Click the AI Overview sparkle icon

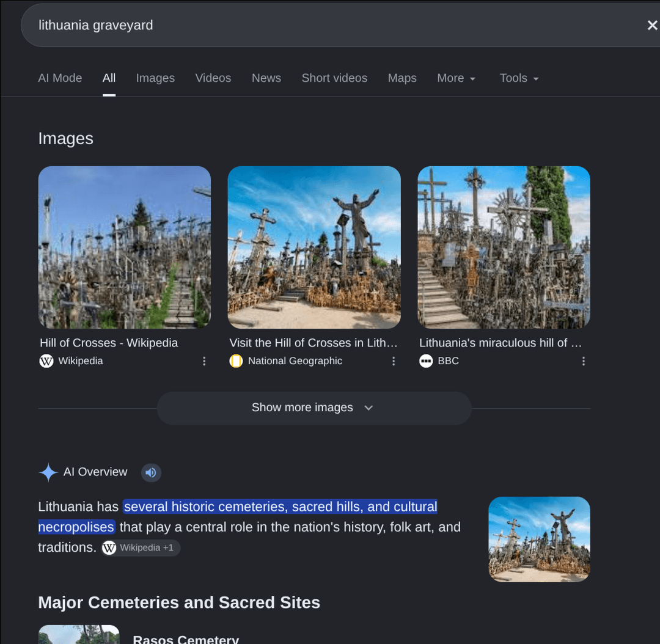click(48, 472)
